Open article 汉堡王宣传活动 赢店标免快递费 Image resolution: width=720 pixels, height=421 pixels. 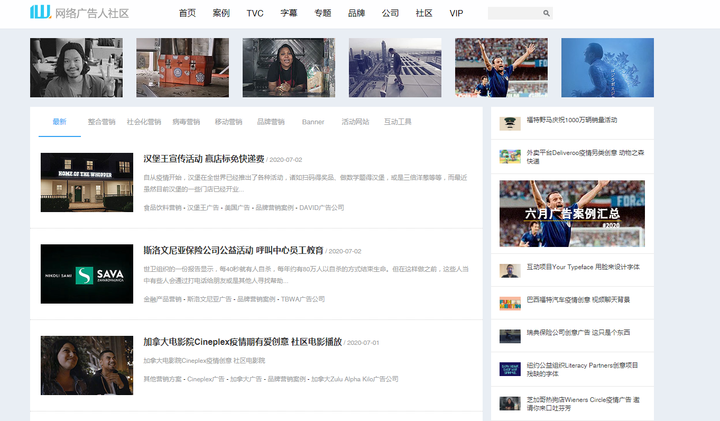coord(203,159)
